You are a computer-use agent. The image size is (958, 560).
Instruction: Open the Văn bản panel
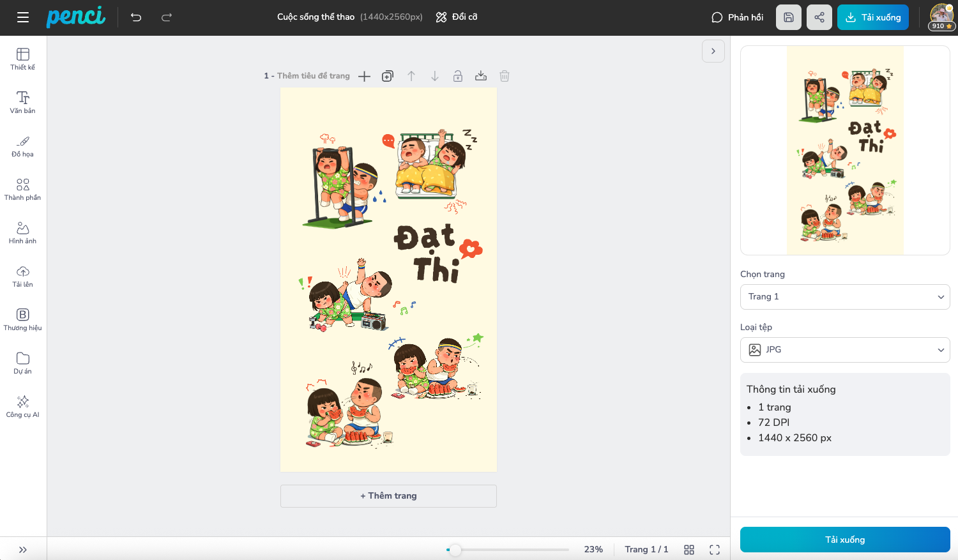22,102
